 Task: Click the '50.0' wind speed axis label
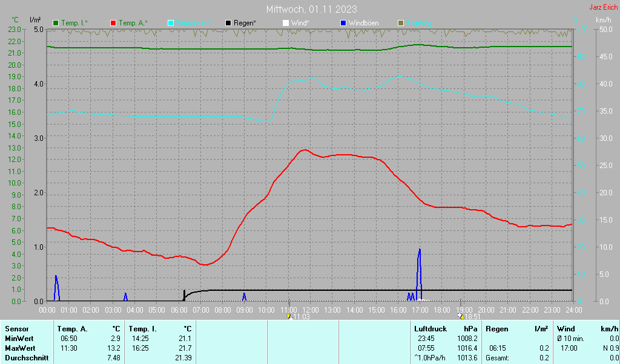(607, 29)
